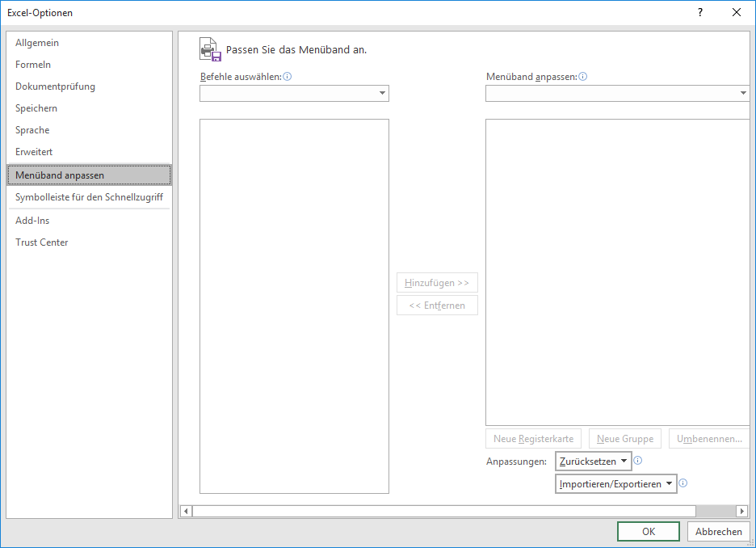
Task: Click the horizontal scrollbar track
Action: click(716, 511)
